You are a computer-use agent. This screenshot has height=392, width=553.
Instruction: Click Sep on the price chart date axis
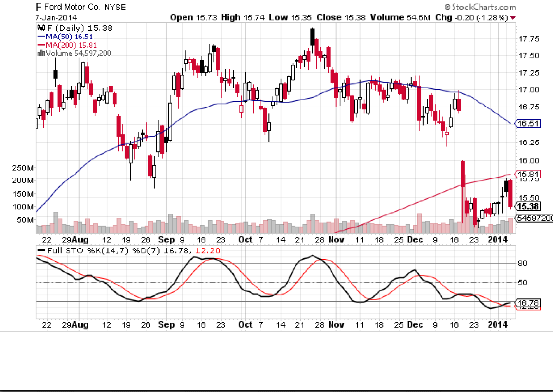pos(166,240)
